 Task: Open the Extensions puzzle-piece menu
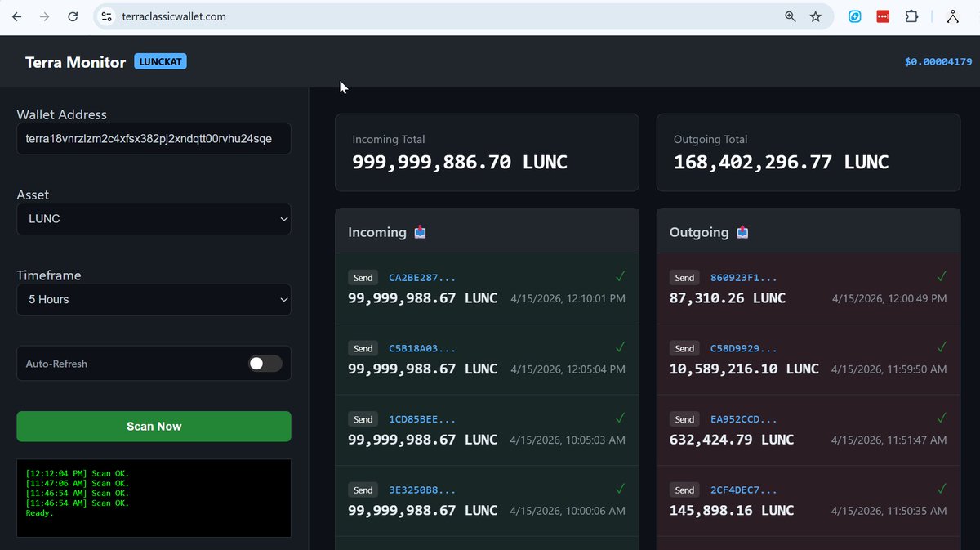(x=911, y=16)
